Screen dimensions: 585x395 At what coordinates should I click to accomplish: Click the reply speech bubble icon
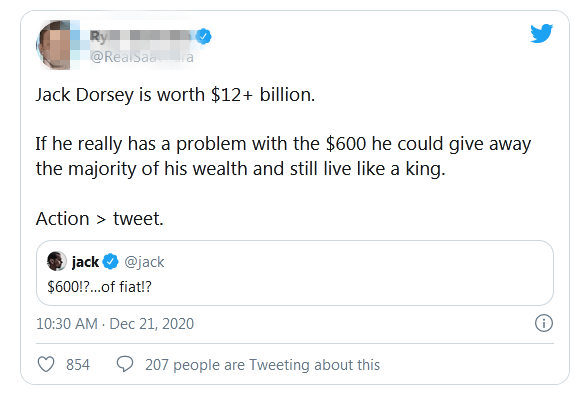click(125, 364)
